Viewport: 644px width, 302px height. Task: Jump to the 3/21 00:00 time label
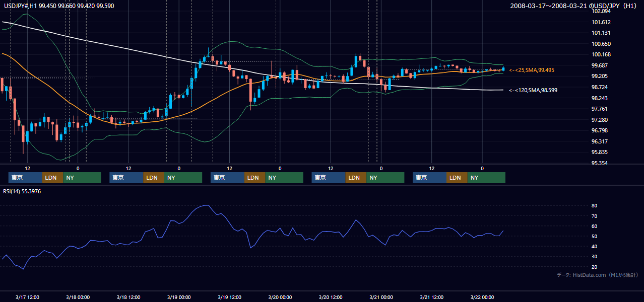pyautogui.click(x=381, y=297)
